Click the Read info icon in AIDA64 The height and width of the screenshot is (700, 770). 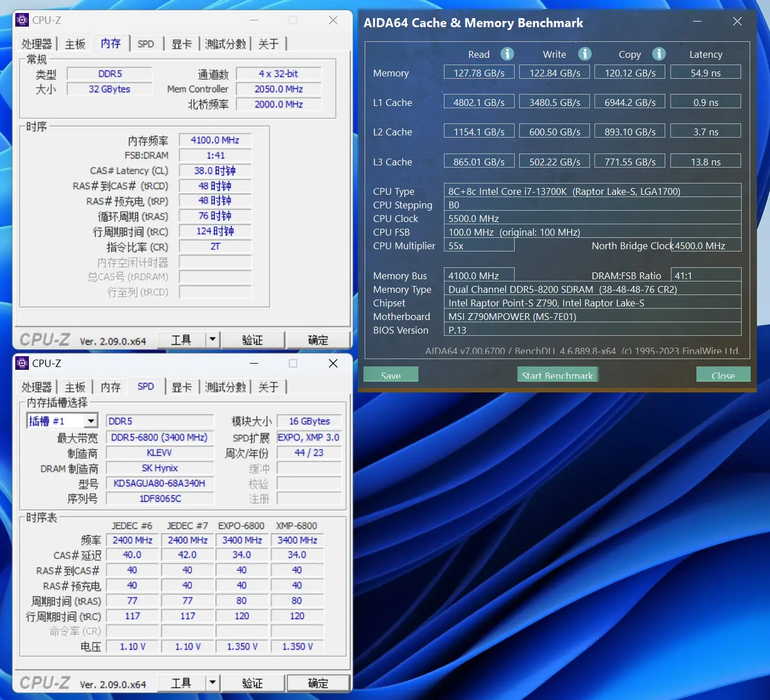click(x=507, y=54)
